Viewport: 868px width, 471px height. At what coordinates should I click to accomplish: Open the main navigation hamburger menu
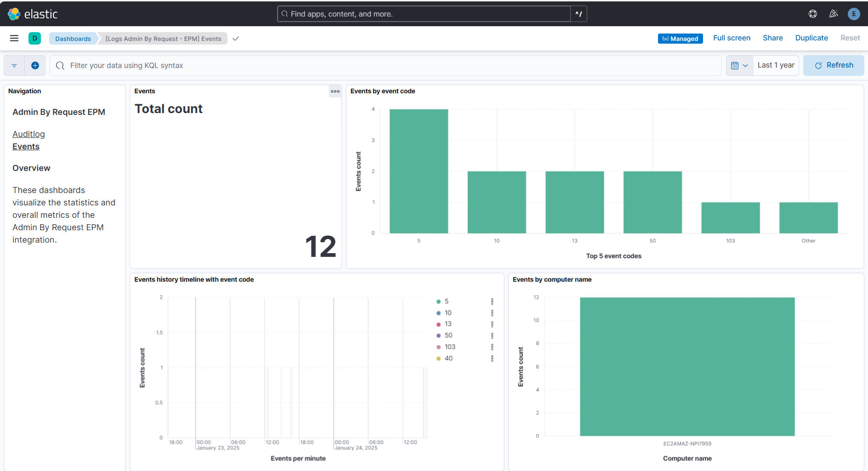[x=14, y=38]
